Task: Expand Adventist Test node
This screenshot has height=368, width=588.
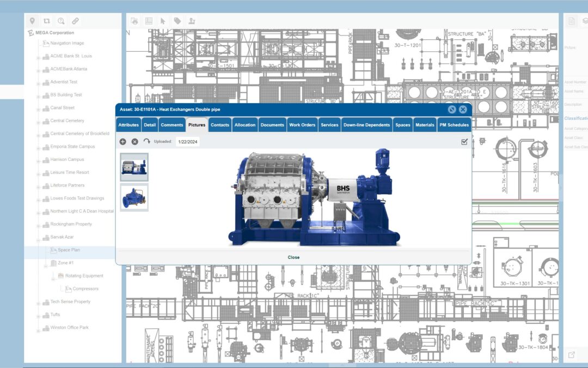Action: coord(38,84)
